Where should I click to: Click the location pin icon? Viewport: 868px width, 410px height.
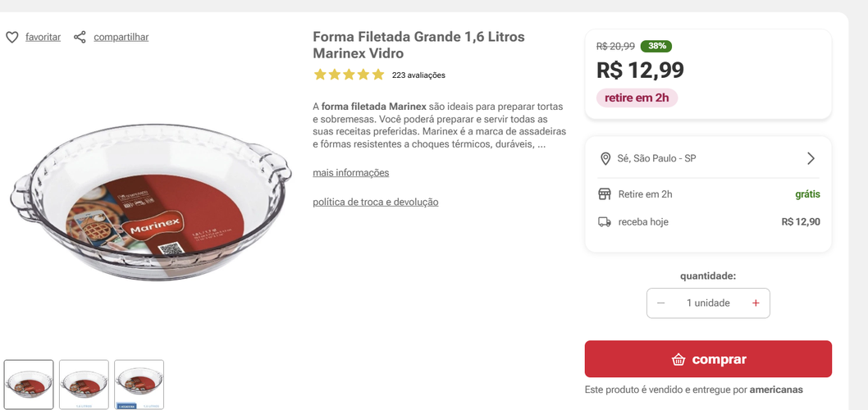605,158
